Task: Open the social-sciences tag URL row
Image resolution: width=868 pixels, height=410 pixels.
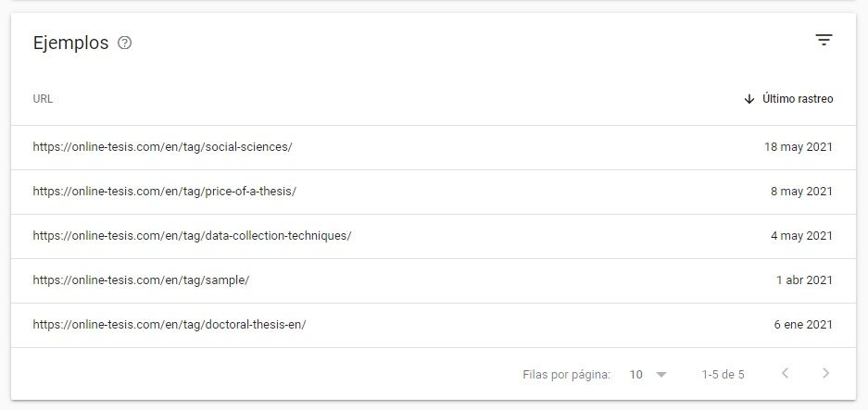Action: [434, 147]
